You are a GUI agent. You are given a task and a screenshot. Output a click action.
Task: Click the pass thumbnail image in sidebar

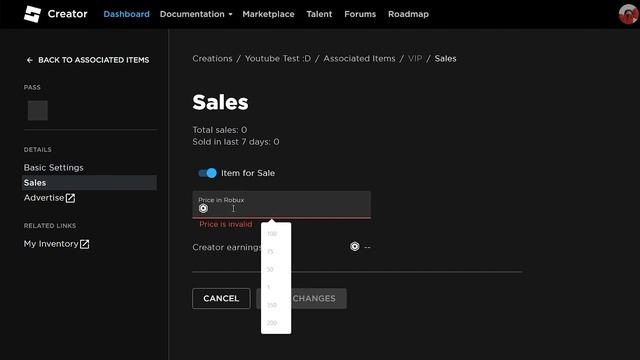tap(38, 111)
